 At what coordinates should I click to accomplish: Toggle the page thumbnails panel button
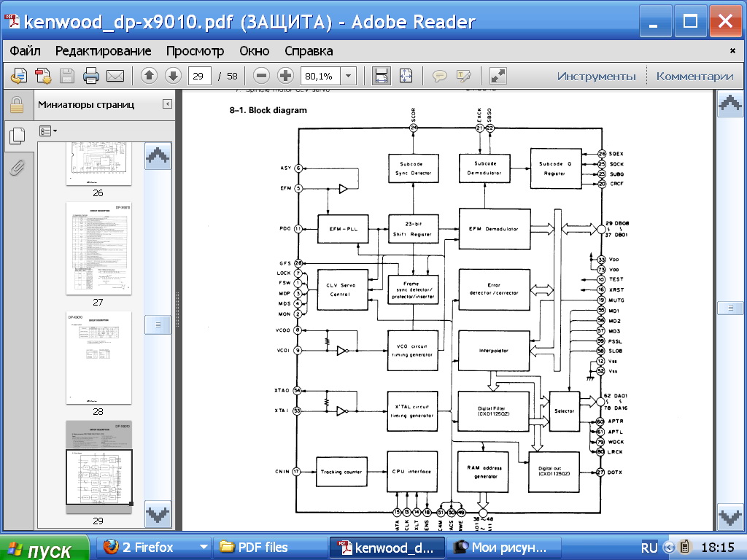tap(17, 134)
